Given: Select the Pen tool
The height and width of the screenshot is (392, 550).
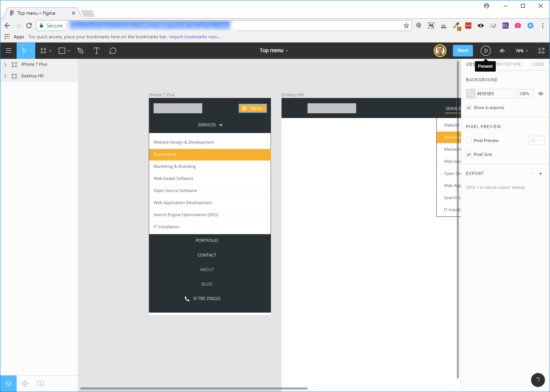Looking at the screenshot, I should pos(80,51).
